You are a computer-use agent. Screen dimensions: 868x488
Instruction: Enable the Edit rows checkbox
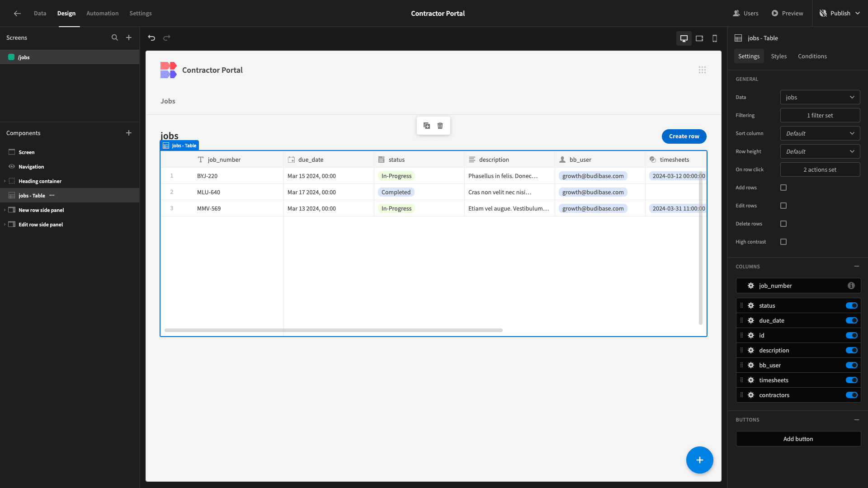click(783, 206)
